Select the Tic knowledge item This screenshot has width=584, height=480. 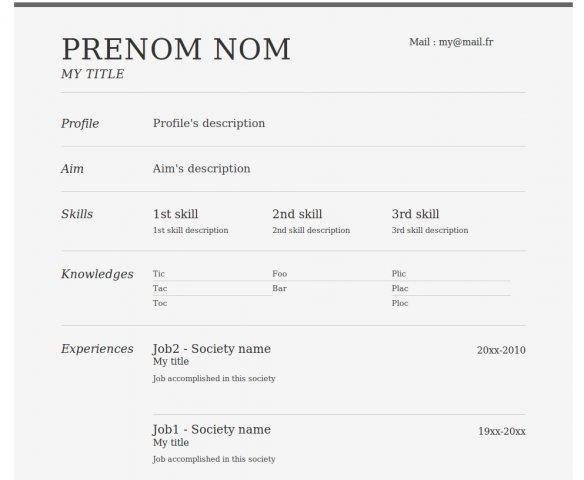pyautogui.click(x=159, y=274)
